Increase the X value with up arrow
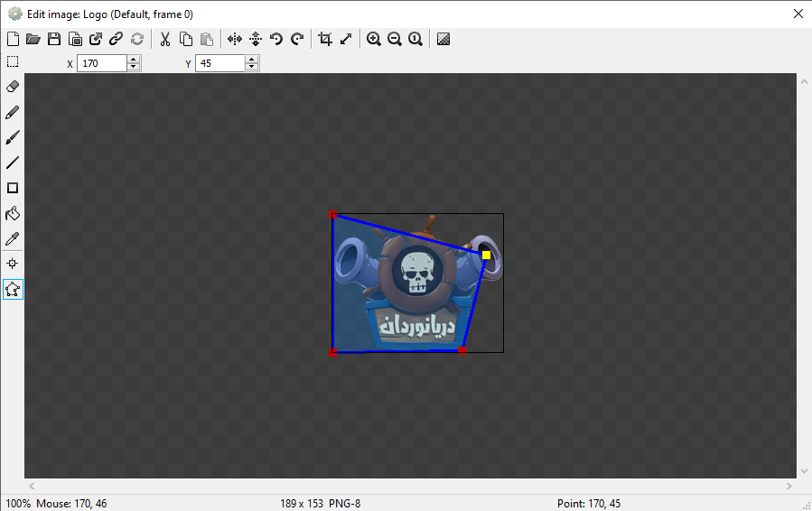The height and width of the screenshot is (511, 812). tap(134, 60)
